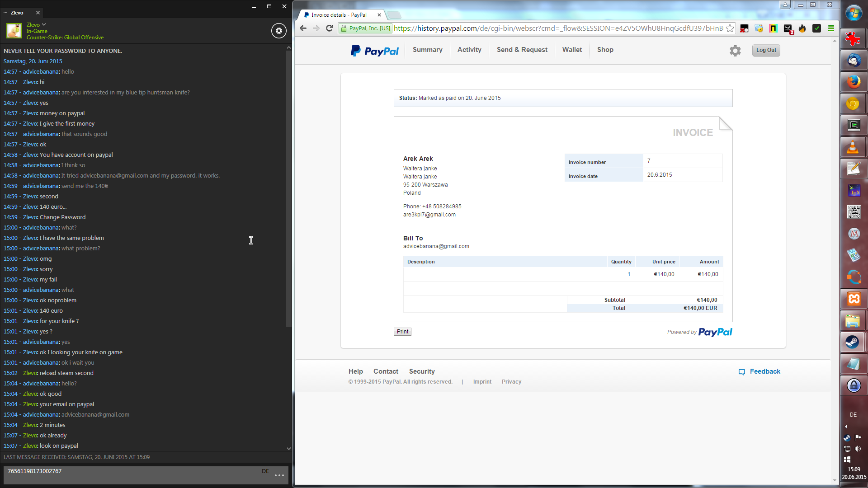The width and height of the screenshot is (868, 488).
Task: Expand the Zlevo name dropdown arrow
Action: 44,24
